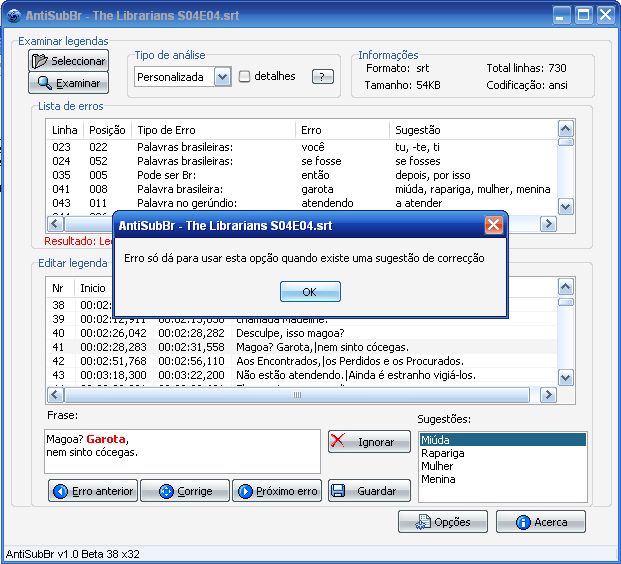Click the Corrige button
The image size is (621, 564).
[x=185, y=491]
